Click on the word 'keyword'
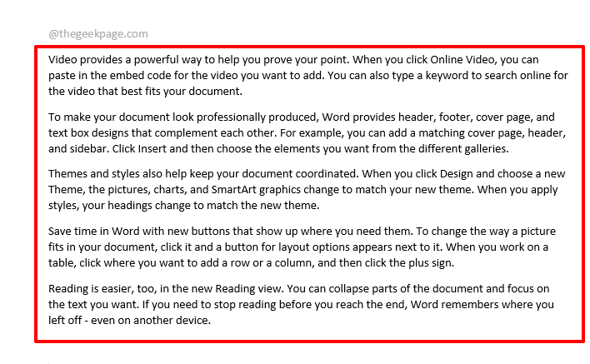 click(436, 74)
